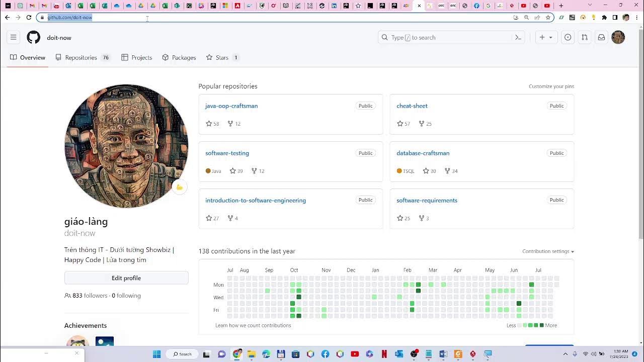Click the star count of java-oop-craftsman
This screenshot has width=644, height=362.
pyautogui.click(x=212, y=124)
